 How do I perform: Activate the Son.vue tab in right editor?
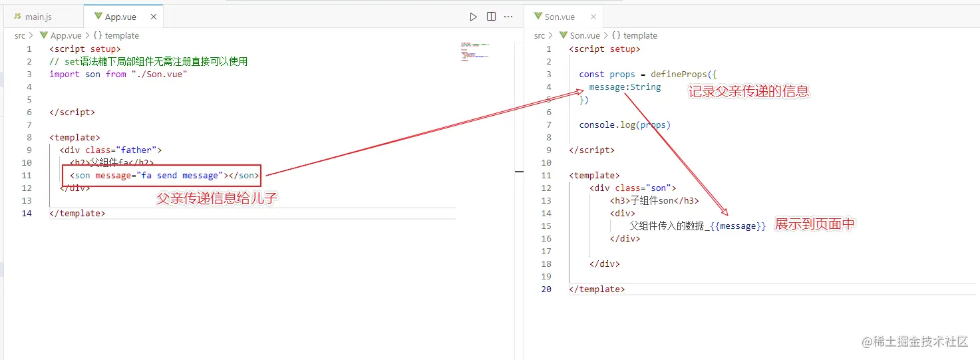(x=560, y=17)
